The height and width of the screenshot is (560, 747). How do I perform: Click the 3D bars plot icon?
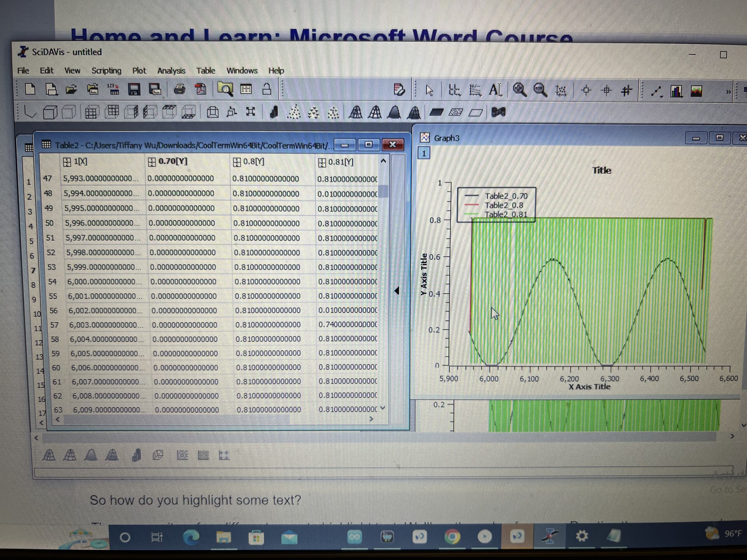(274, 112)
